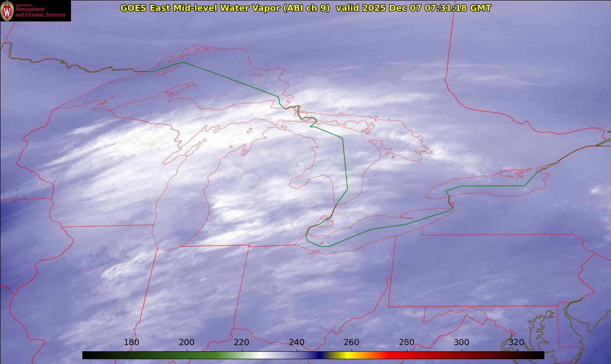Click the 180 label on the colorbar
This screenshot has width=611, height=364.
coord(131,342)
